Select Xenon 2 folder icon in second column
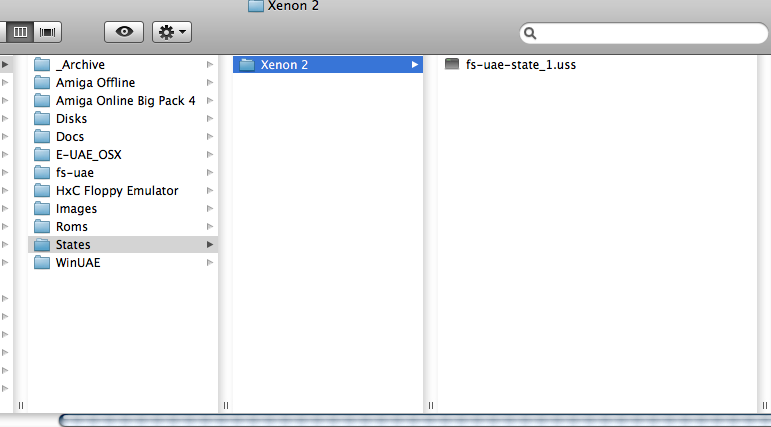This screenshot has height=427, width=771. pos(247,64)
